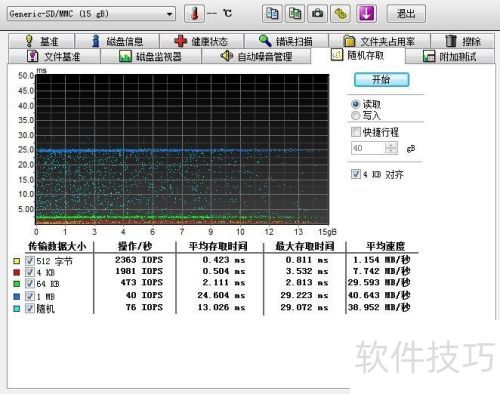Toggle the 64 KB checkbox
Screen dimensions: 500x394
pyautogui.click(x=30, y=284)
